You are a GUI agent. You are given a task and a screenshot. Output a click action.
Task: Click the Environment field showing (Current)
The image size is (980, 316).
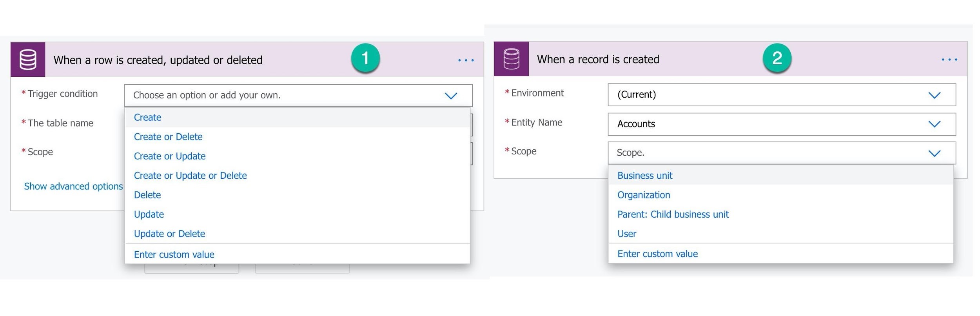[x=782, y=94]
